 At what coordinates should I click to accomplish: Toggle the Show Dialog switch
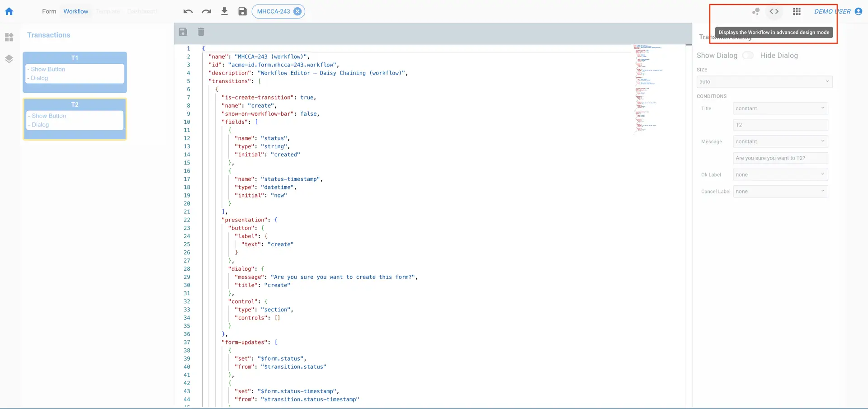click(x=748, y=55)
